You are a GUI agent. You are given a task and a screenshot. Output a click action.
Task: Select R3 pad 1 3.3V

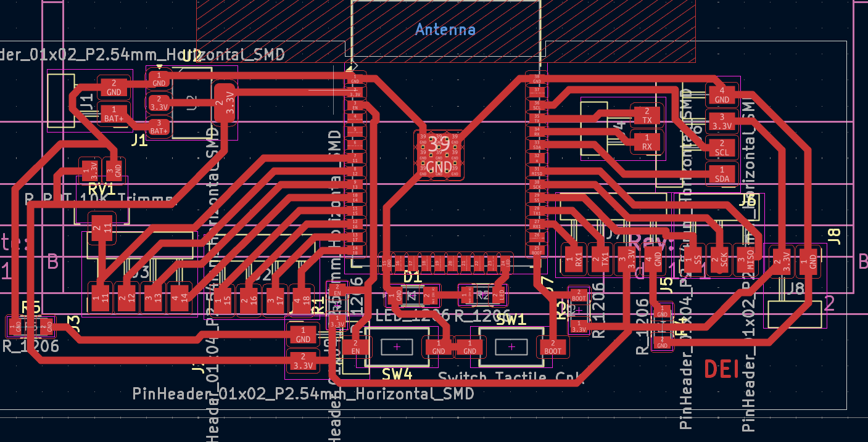[579, 325]
